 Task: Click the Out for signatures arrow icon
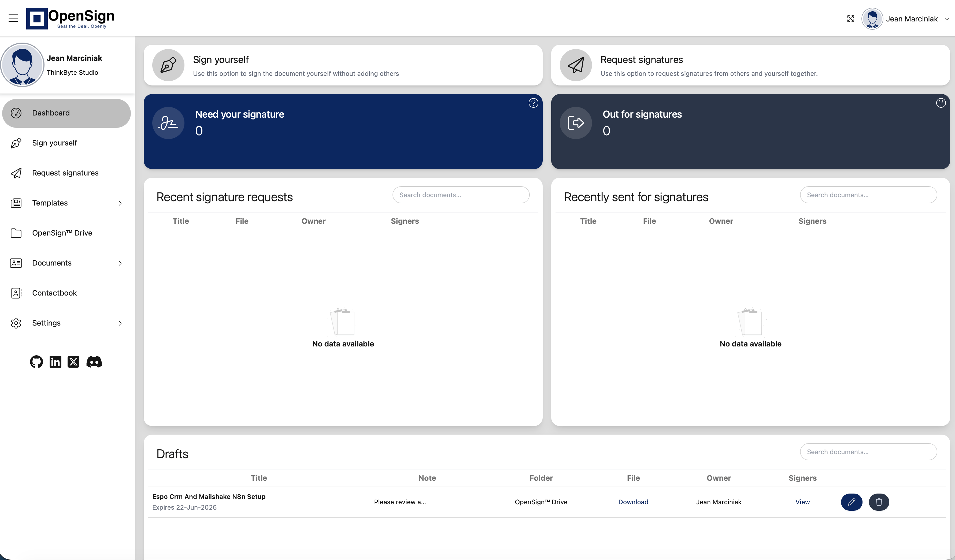pos(576,123)
